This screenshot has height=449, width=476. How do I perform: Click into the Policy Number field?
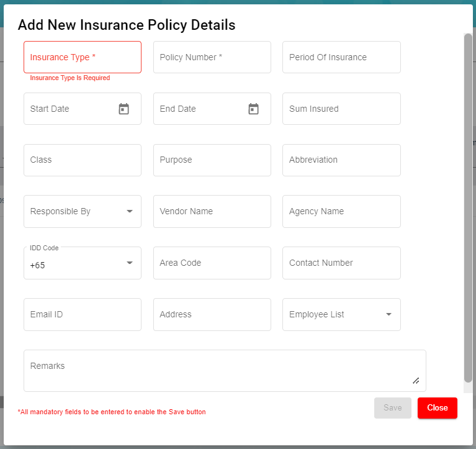212,57
